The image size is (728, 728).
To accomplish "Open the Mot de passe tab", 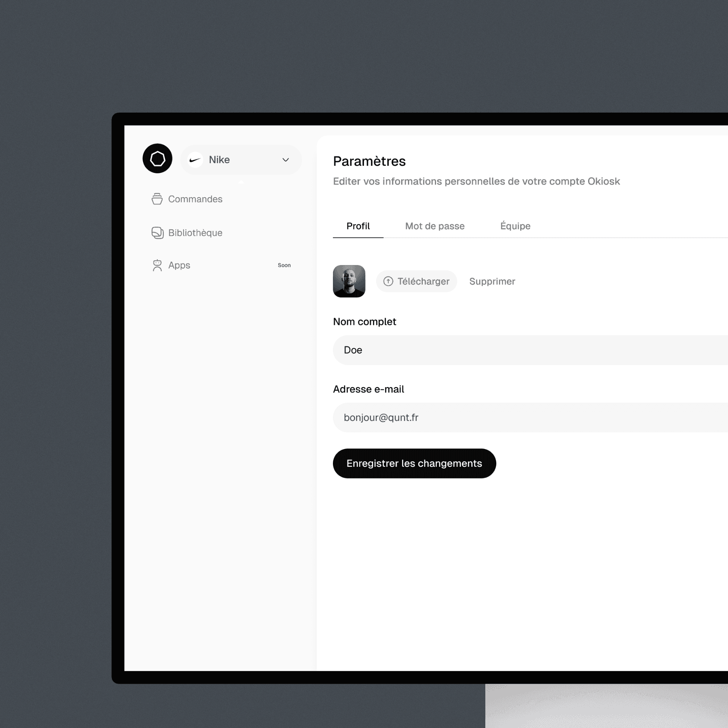I will click(x=435, y=226).
